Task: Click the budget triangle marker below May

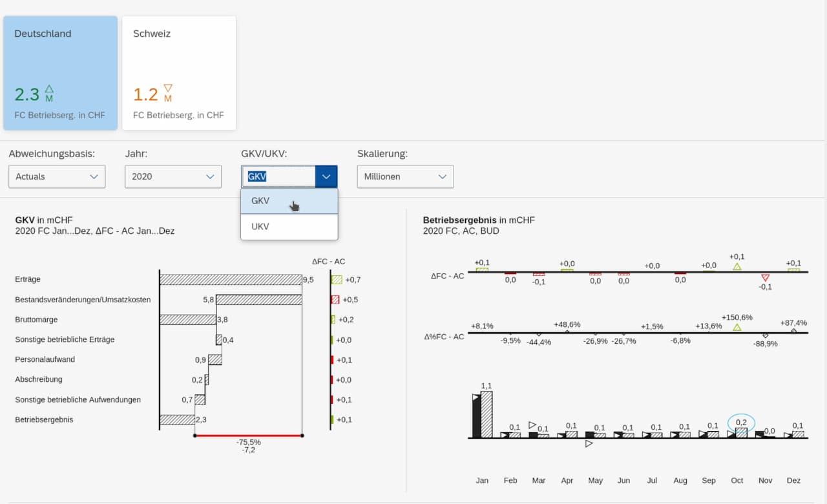Action: click(x=589, y=444)
